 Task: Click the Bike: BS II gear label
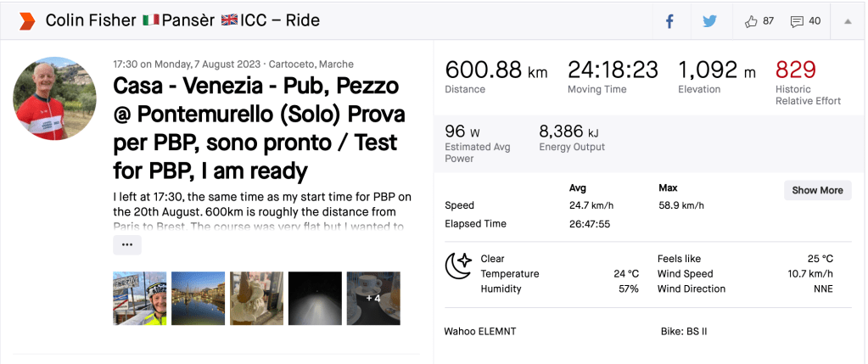[x=684, y=331]
